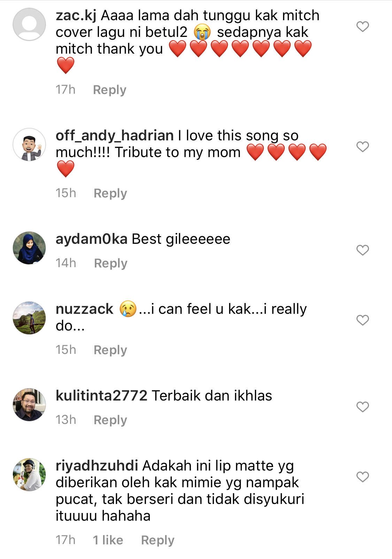Reply to riyadhzuhdi's comment
The width and height of the screenshot is (392, 559).
[x=157, y=540]
